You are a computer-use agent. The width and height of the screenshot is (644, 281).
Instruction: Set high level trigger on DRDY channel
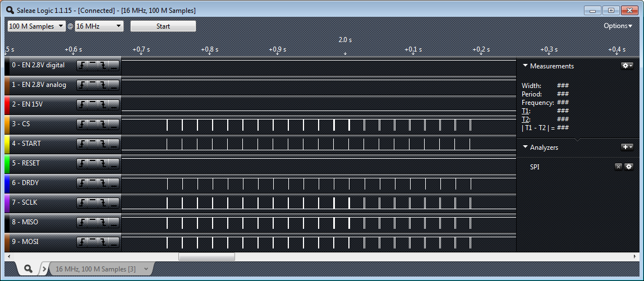coord(93,183)
